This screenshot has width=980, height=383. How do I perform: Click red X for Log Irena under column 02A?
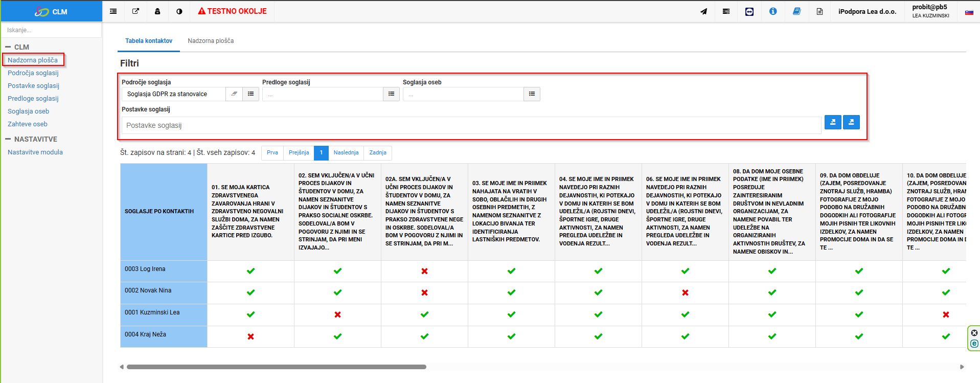click(424, 271)
